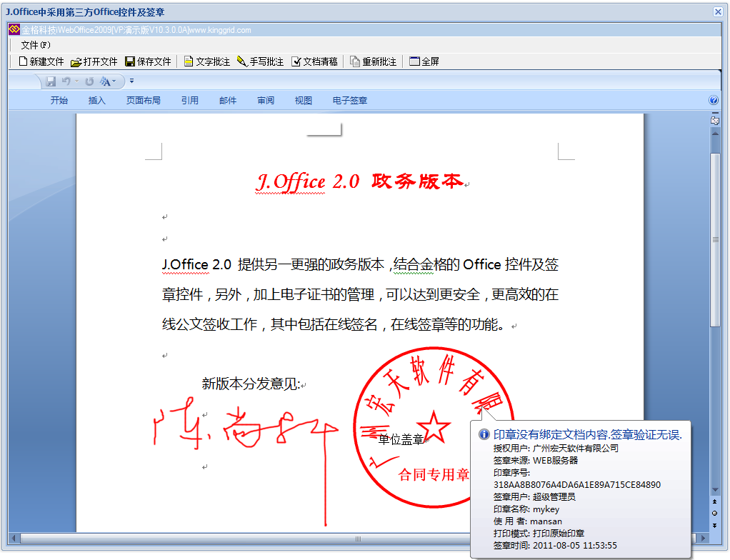The width and height of the screenshot is (730, 560).
Task: Click the previous page double-arrow button
Action: 714,502
